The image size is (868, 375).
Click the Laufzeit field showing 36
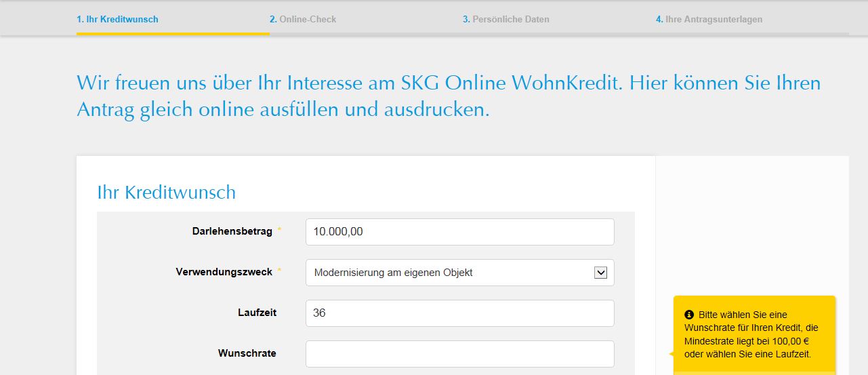click(x=460, y=313)
